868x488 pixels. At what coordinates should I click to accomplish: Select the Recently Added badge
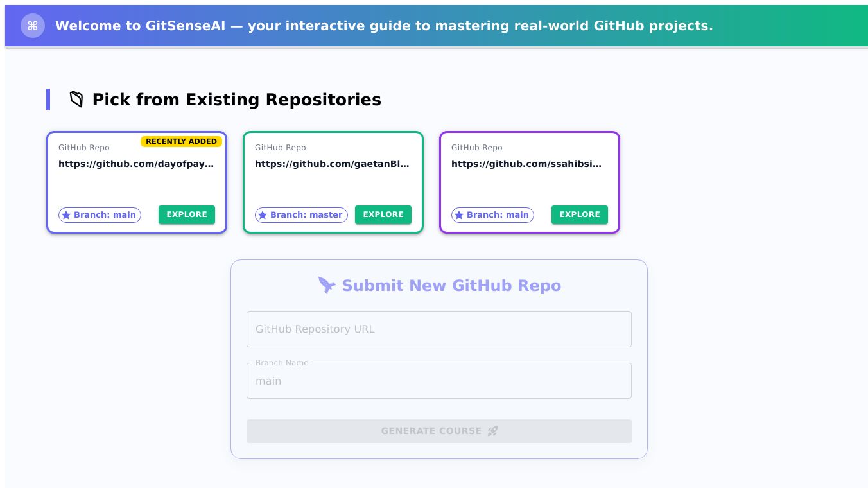point(182,141)
